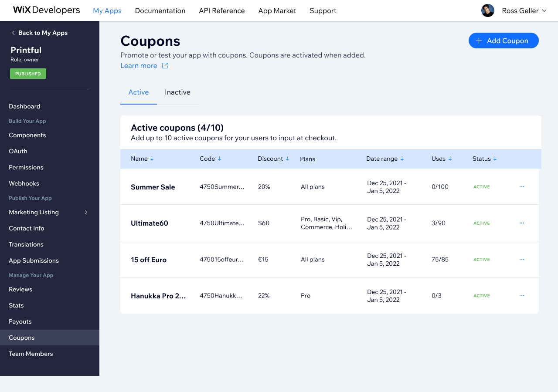Click the 0/100 uses value

point(440,186)
